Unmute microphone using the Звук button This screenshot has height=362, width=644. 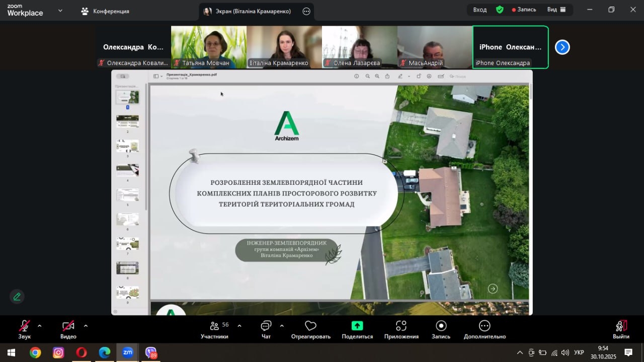[x=24, y=326]
